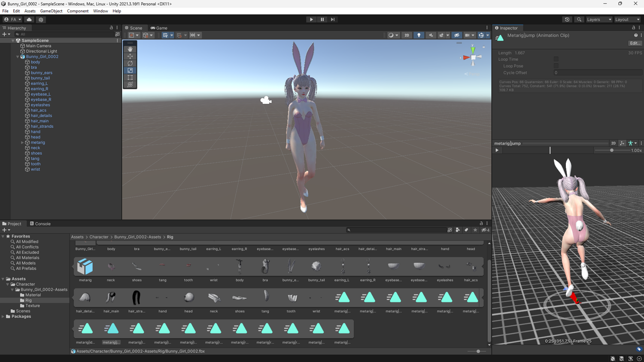Switch to the Console tab
The width and height of the screenshot is (644, 362).
tap(40, 223)
